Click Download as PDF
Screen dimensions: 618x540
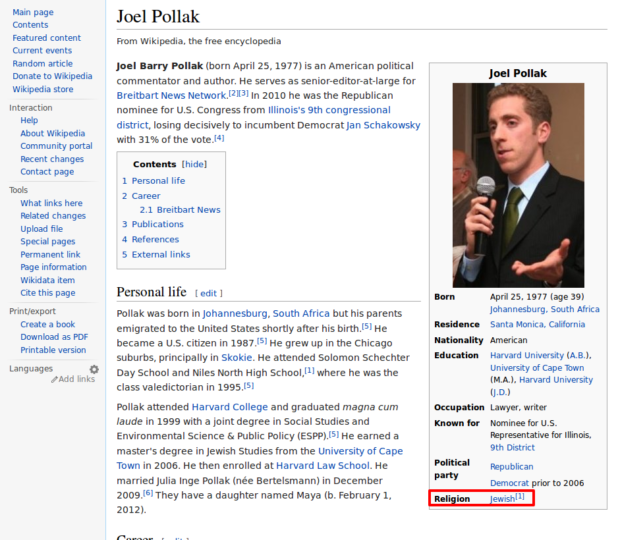coord(54,337)
